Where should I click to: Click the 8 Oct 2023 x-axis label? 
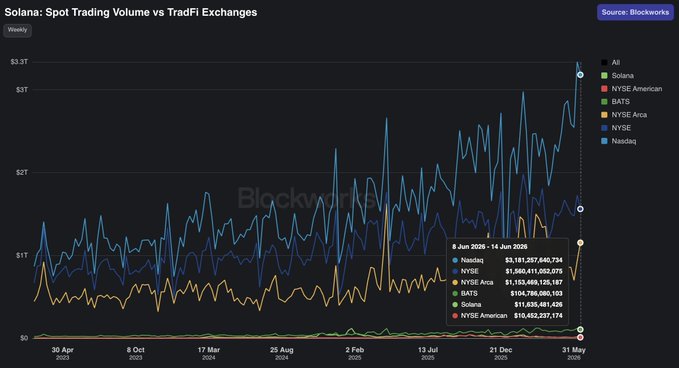136,353
